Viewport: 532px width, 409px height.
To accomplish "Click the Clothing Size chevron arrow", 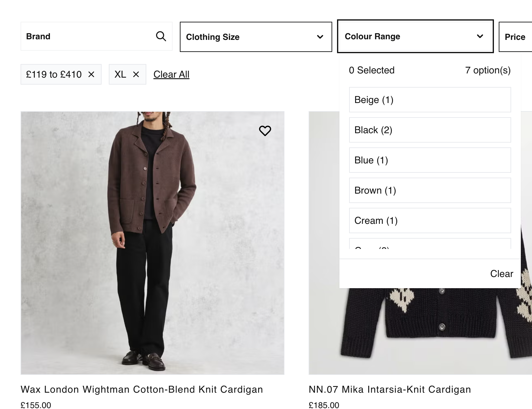I will pyautogui.click(x=320, y=37).
